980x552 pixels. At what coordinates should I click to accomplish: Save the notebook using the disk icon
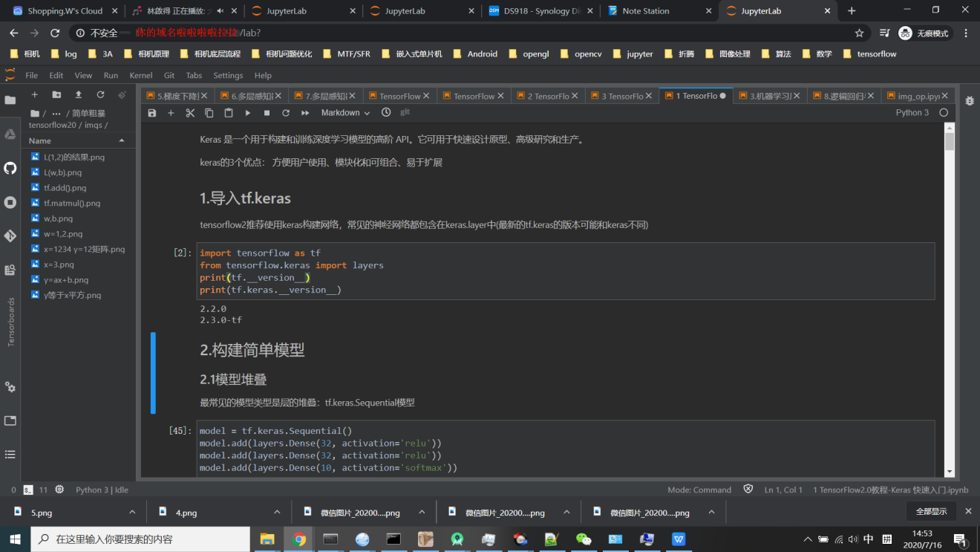tap(153, 112)
